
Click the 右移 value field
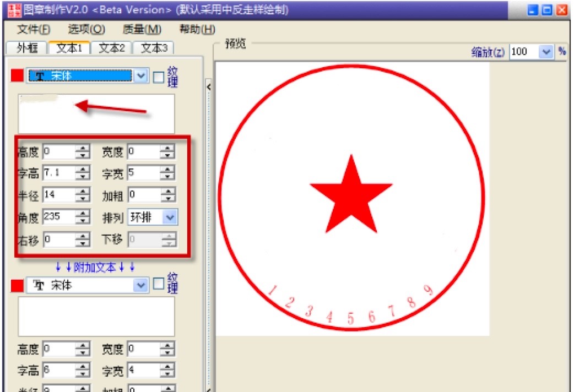point(59,239)
